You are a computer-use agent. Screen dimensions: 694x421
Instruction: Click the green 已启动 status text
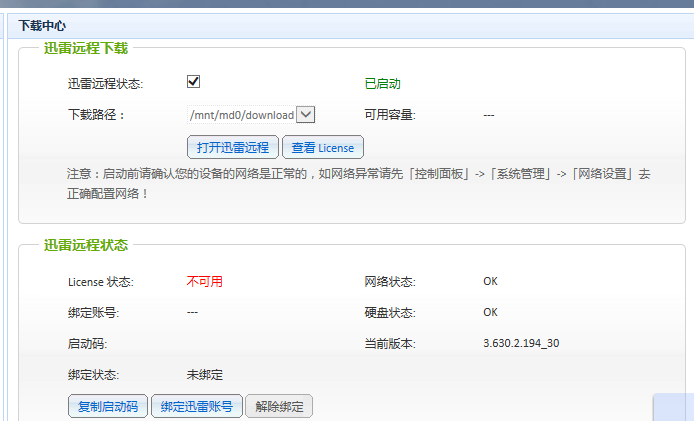382,83
